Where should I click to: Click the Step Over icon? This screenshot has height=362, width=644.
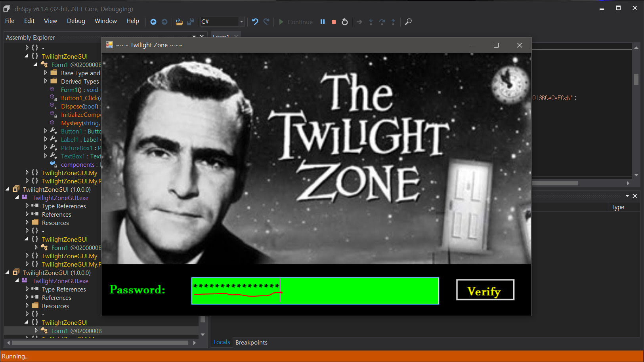point(382,22)
